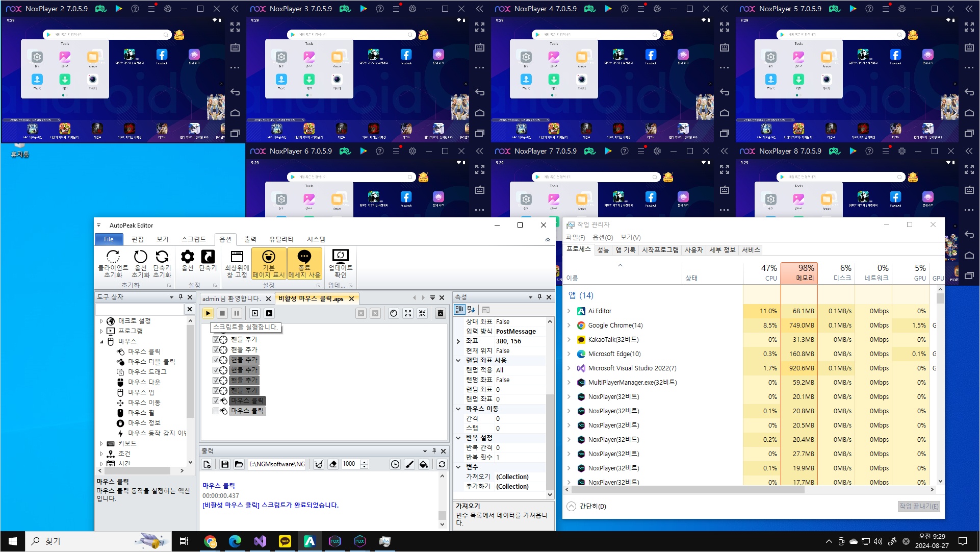Image resolution: width=980 pixels, height=552 pixels.
Task: Click the 메모리 98% column header
Action: coord(799,272)
